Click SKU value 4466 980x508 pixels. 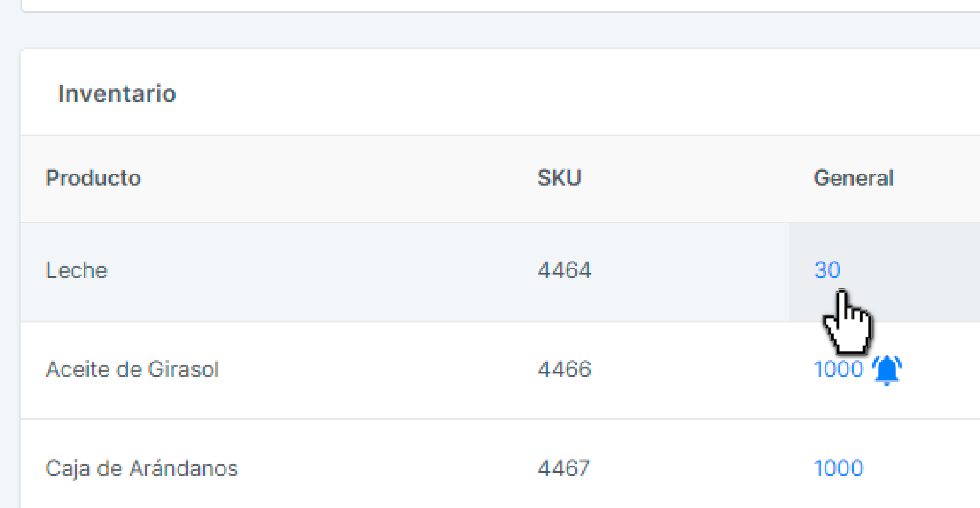point(564,369)
